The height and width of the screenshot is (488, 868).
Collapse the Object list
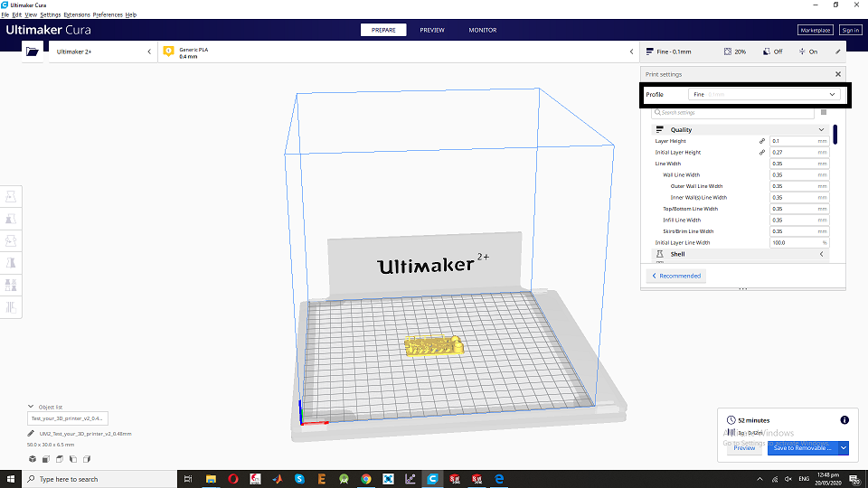pos(31,407)
